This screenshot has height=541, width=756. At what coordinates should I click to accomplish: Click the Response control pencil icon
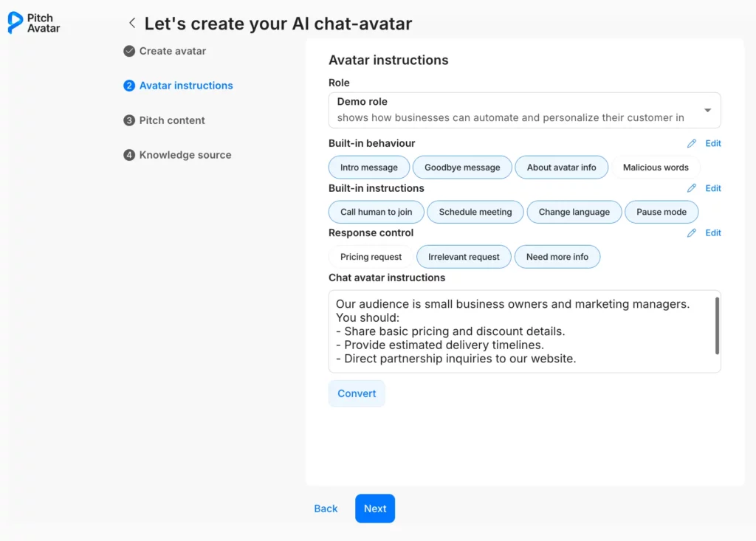(x=692, y=233)
